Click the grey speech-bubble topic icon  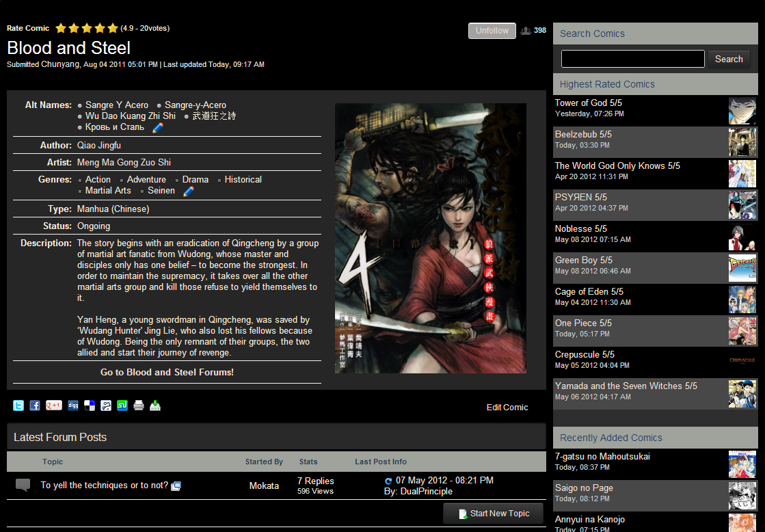[x=23, y=485]
